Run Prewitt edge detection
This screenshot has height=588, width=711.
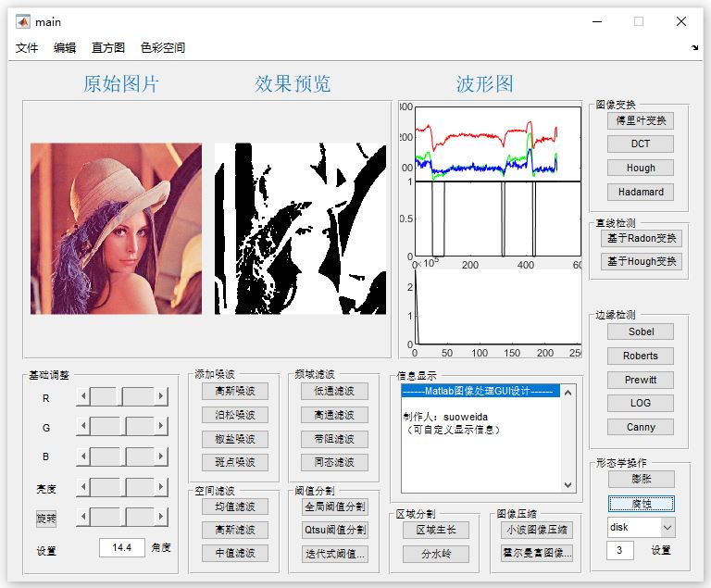point(641,380)
